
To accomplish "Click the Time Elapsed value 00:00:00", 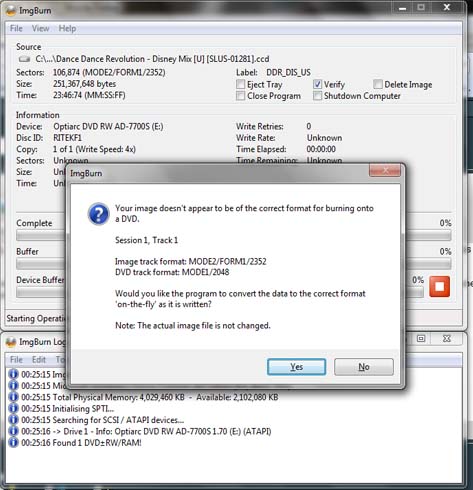I will coord(321,149).
